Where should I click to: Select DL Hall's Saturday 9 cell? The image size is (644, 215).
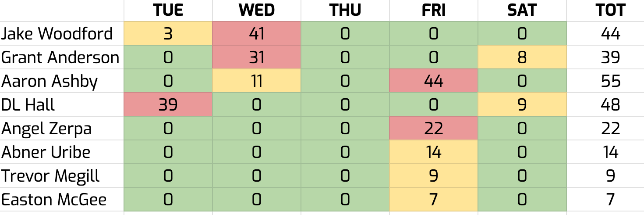[522, 104]
